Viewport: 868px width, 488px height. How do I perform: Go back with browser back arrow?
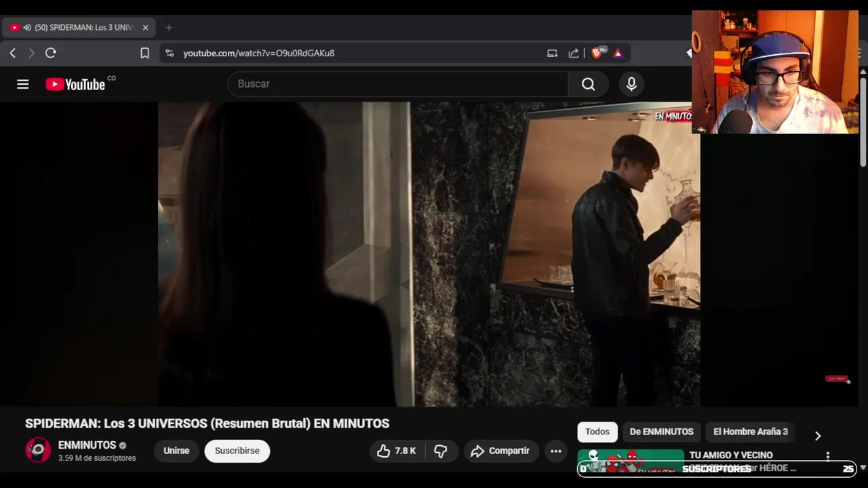(x=13, y=53)
